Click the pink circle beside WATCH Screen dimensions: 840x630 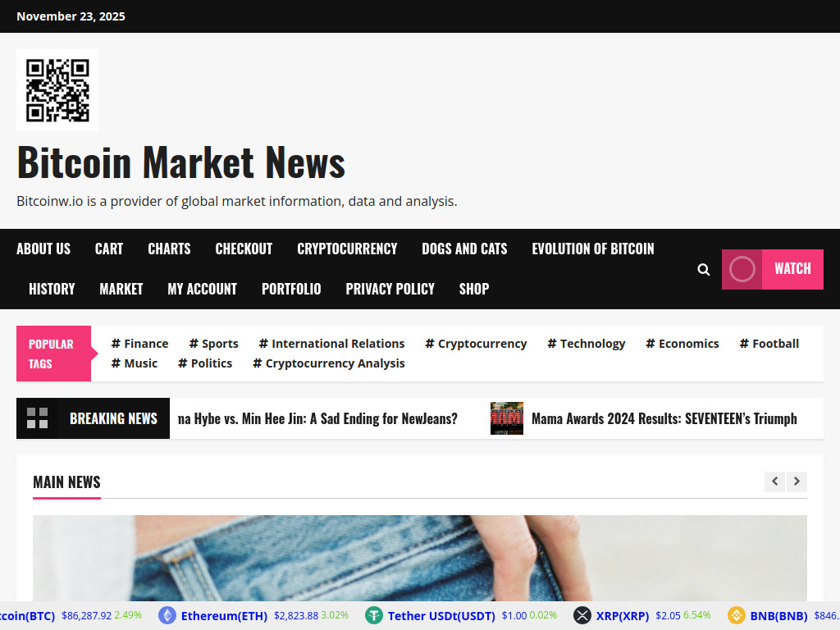(742, 268)
